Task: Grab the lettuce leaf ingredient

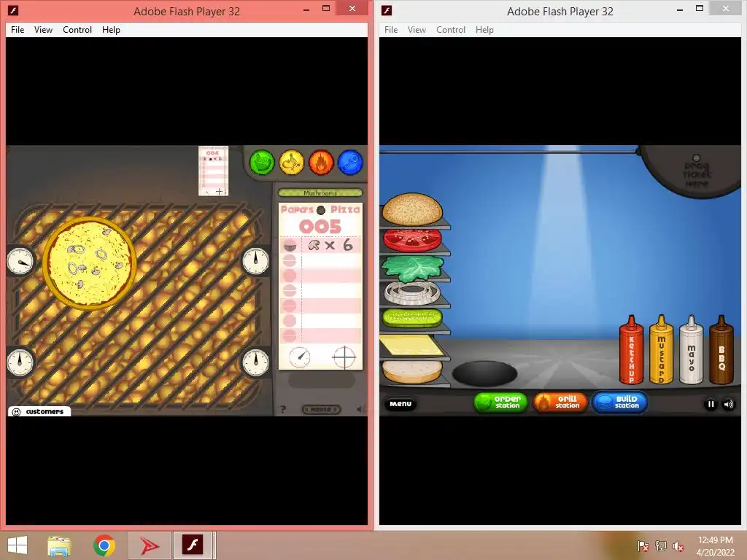Action: (x=413, y=268)
